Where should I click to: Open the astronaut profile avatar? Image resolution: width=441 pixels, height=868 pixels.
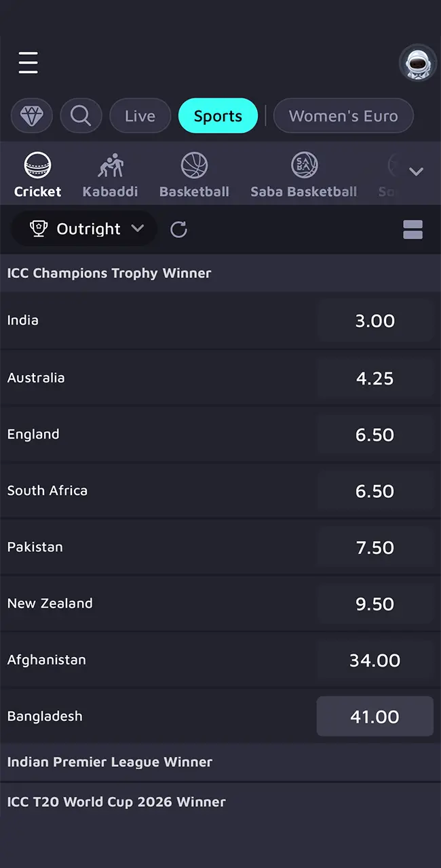417,64
